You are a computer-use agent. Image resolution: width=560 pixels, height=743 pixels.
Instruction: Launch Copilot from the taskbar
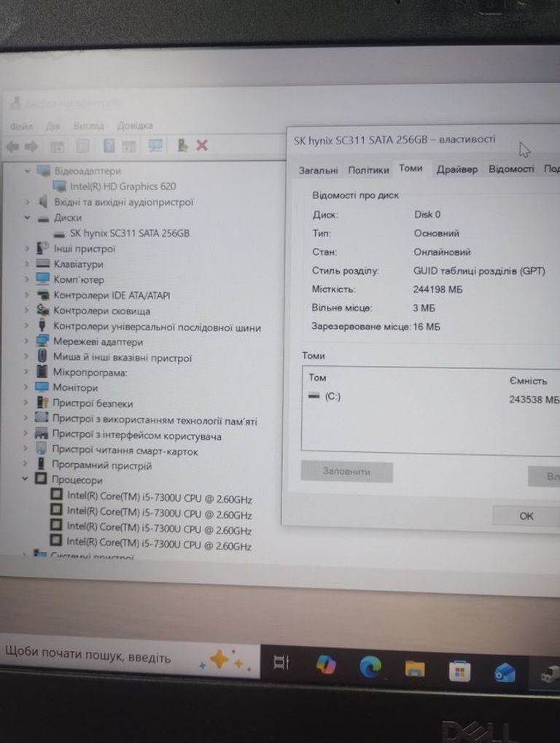coord(326,664)
